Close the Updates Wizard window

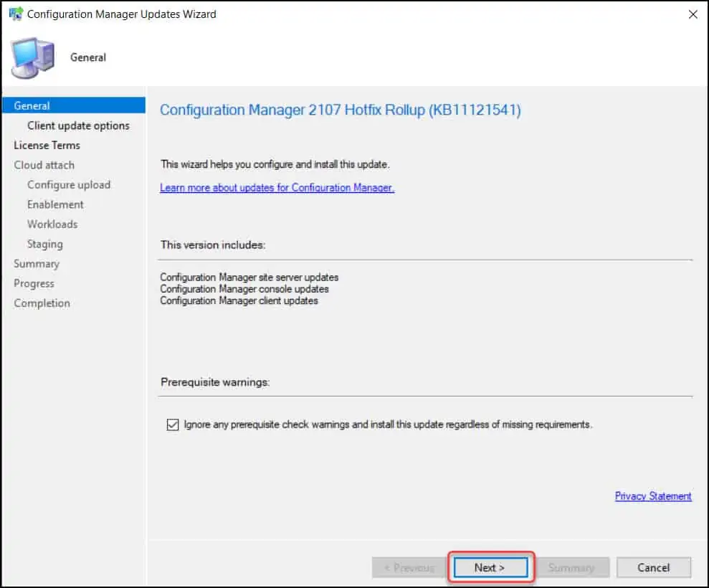[x=693, y=14]
